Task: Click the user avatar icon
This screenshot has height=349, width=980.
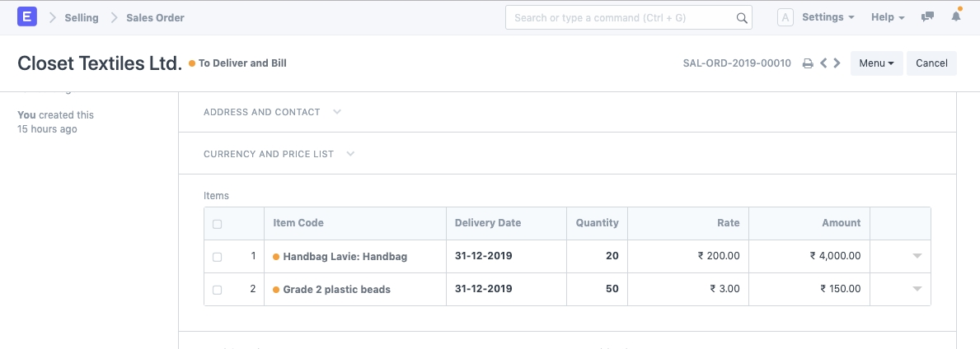Action: coord(785,17)
